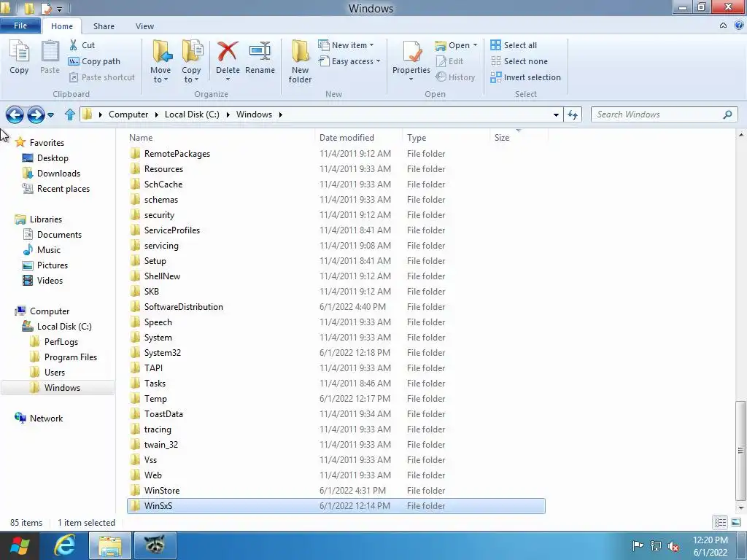
Task: Refresh the Windows folder view
Action: pos(573,114)
